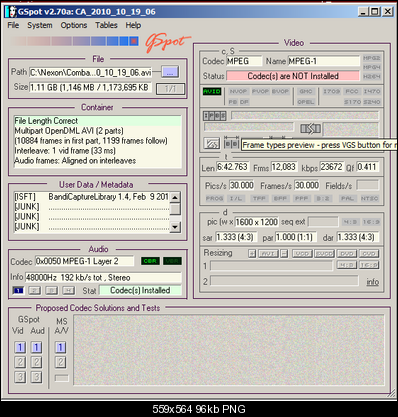Screen dimensions: 398x417
Task: Click 'Multipart OpenDML AVI (2 parts)' line
Action: pos(69,131)
